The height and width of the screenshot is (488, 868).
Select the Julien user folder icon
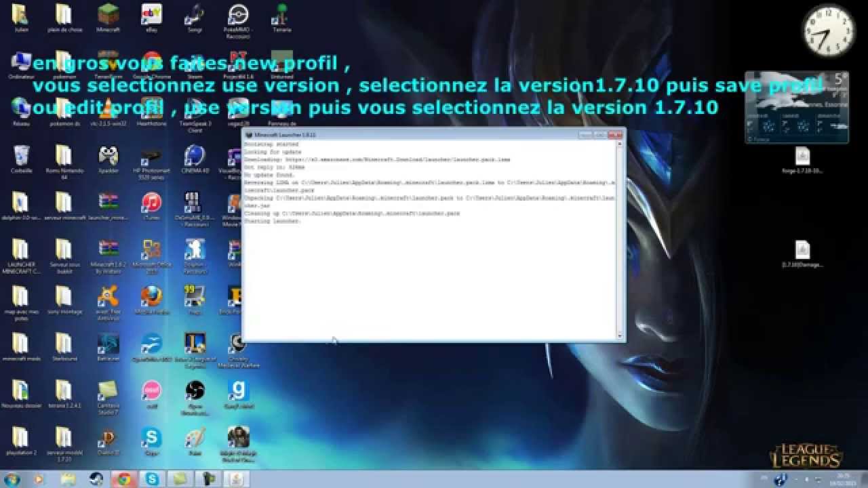click(21, 17)
